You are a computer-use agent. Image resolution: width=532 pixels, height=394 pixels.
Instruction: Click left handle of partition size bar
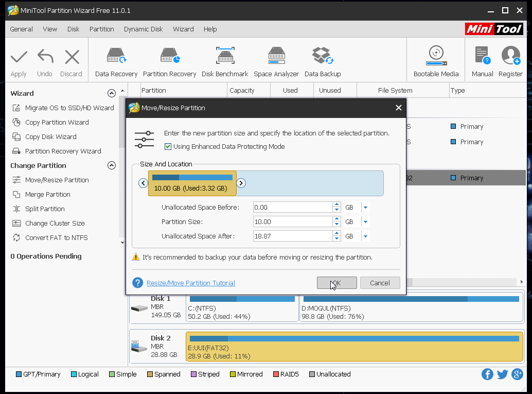(x=143, y=183)
